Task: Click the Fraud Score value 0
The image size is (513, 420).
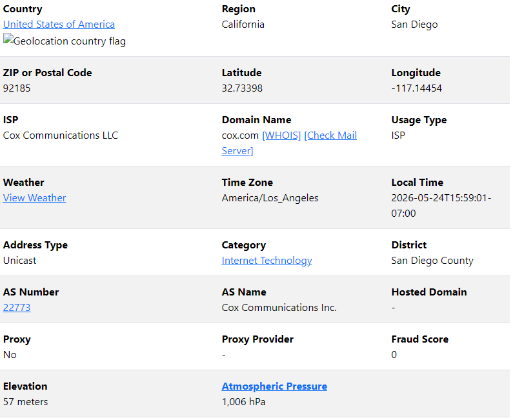Action: click(x=394, y=355)
